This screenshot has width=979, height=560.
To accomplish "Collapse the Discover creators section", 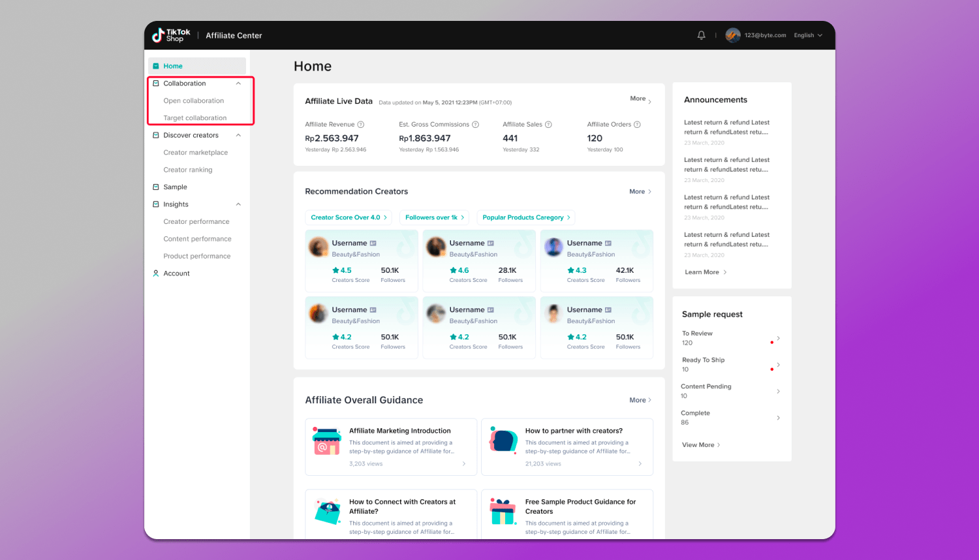I will tap(238, 135).
